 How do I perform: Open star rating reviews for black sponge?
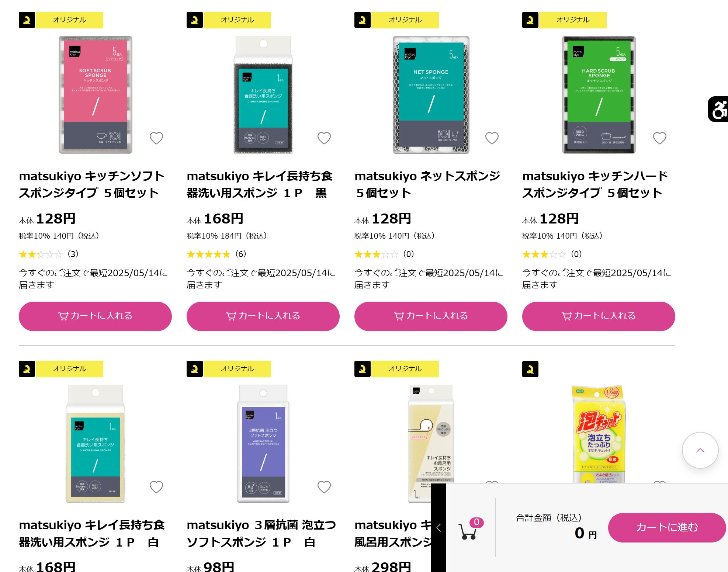click(x=216, y=254)
